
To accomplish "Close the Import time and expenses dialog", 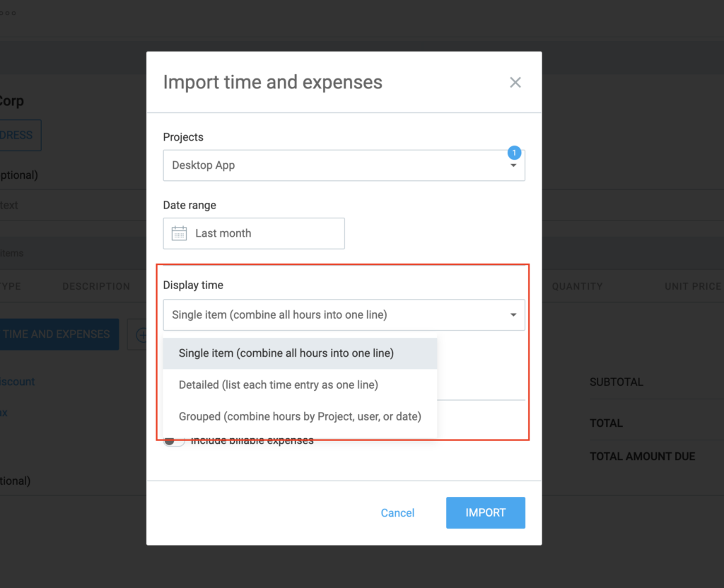I will coord(515,83).
